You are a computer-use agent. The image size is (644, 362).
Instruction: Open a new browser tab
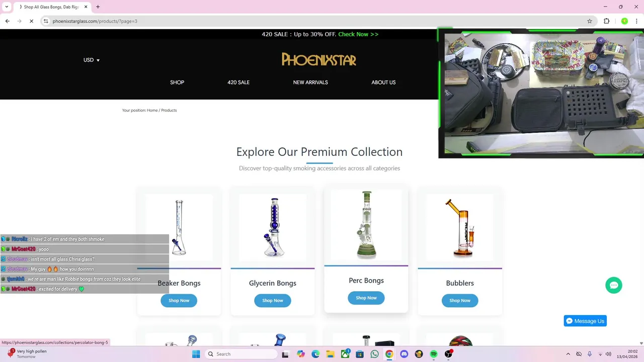click(98, 7)
